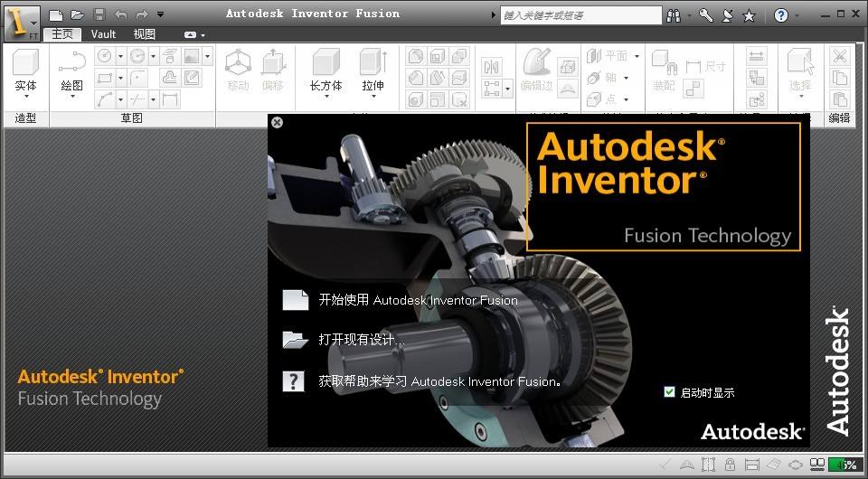Click the sketch dimension tool icon
868x479 pixels.
click(x=170, y=99)
